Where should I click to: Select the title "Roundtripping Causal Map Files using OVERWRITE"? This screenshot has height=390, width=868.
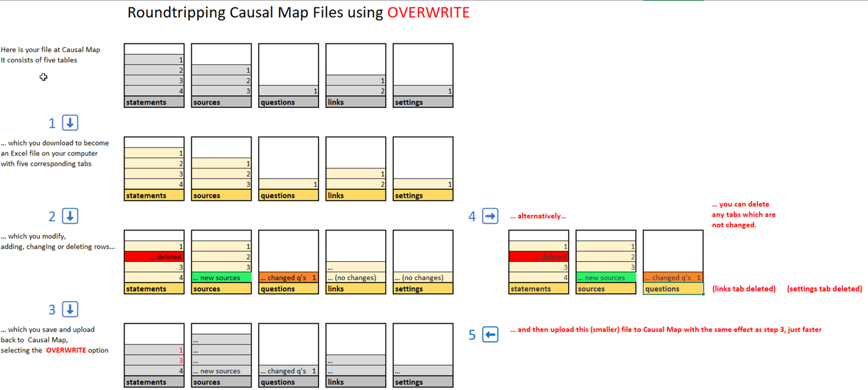[x=299, y=13]
